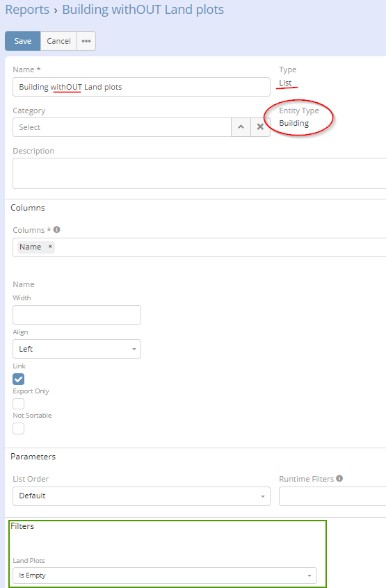Open the three-dots more actions menu
Viewport: 386px width, 588px height.
tap(86, 41)
